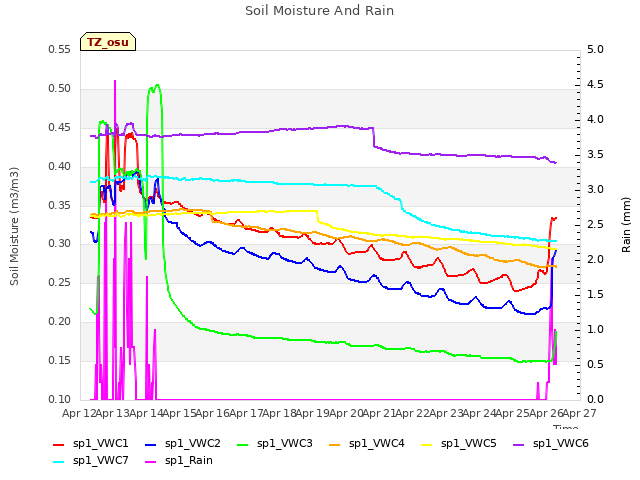Screen dimensions: 640x480
Task: Click the 3.0 rain axis value
Action: [x=595, y=189]
